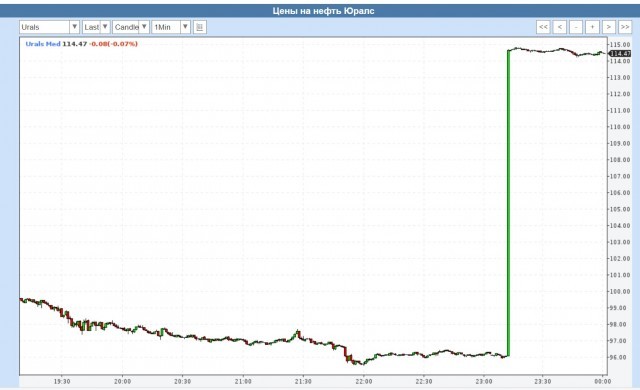This screenshot has height=390, width=640.
Task: Click the 22:30 time axis label
Action: point(424,381)
